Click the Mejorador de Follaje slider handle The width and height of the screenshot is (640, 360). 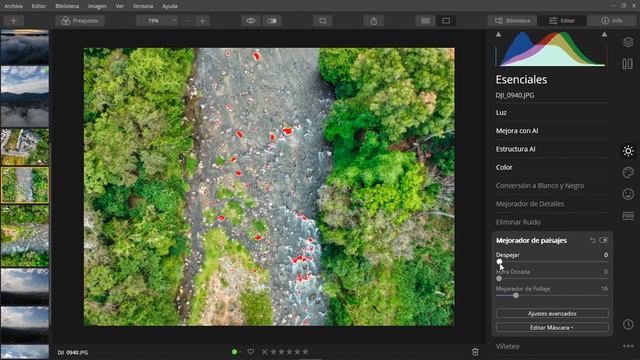pyautogui.click(x=516, y=296)
